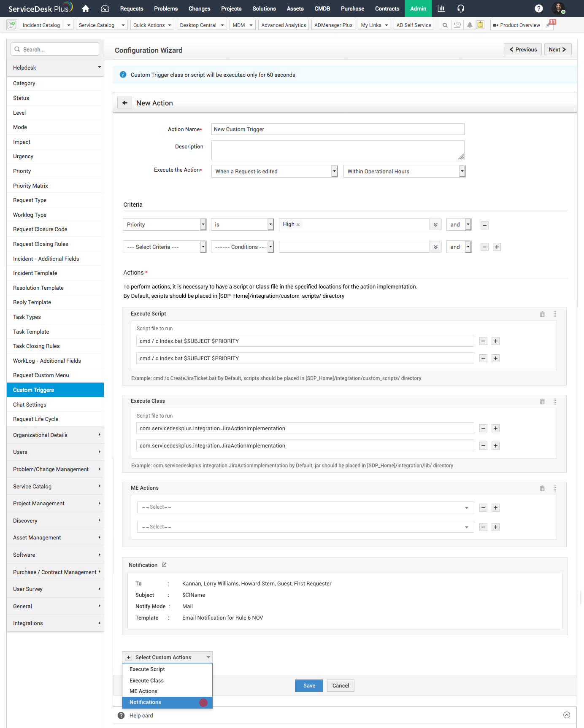
Task: Go to the Home icon in top bar
Action: point(86,8)
